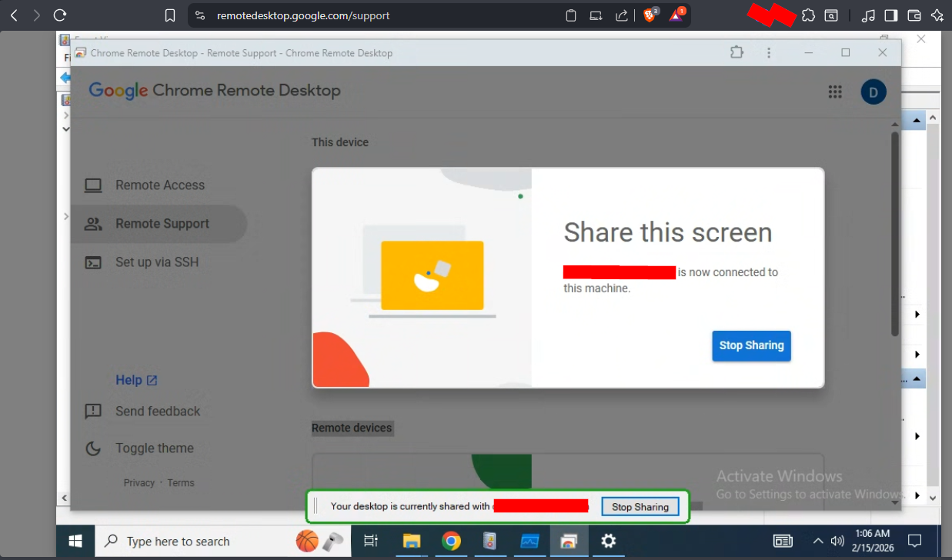952x560 pixels.
Task: Click scroll-down arrow in the background window
Action: [933, 498]
